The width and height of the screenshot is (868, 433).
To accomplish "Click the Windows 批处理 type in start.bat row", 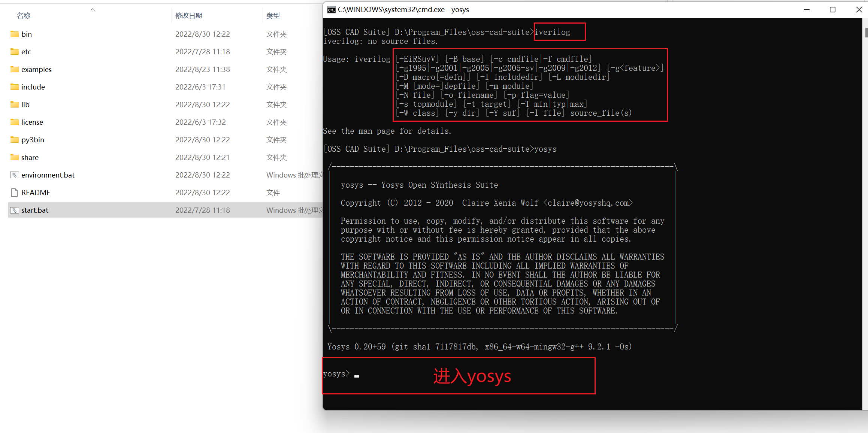I will (x=294, y=210).
